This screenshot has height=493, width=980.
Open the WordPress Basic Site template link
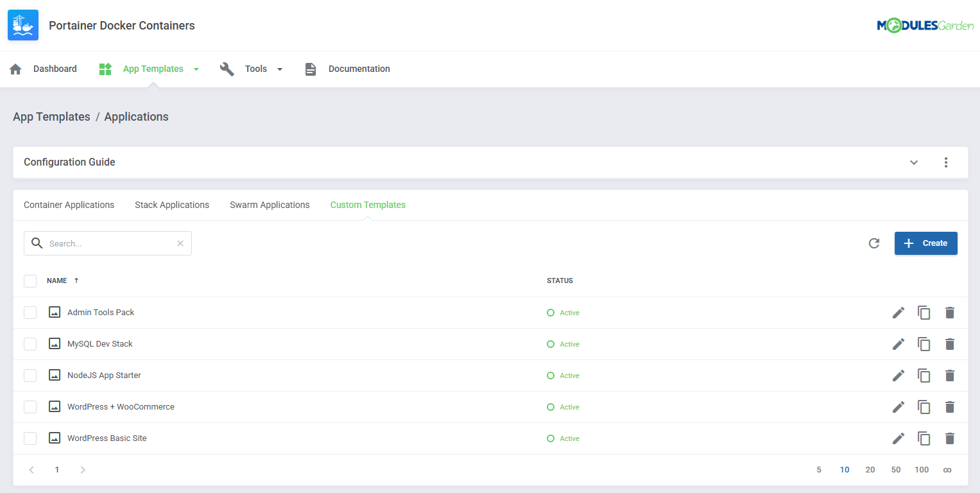(x=107, y=438)
